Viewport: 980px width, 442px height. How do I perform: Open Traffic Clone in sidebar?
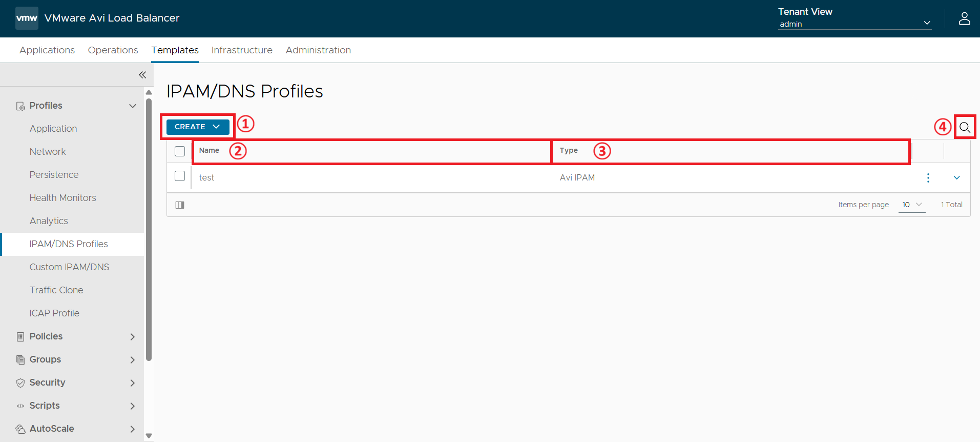pyautogui.click(x=56, y=290)
